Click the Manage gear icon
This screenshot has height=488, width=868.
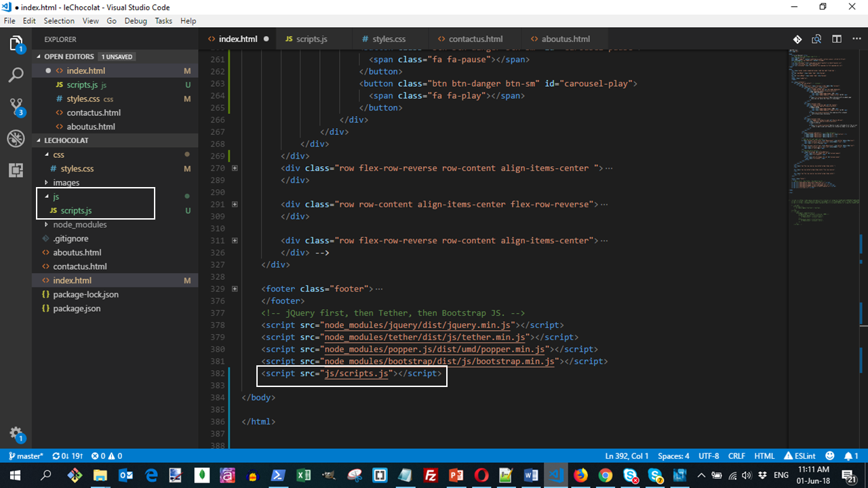pyautogui.click(x=16, y=434)
